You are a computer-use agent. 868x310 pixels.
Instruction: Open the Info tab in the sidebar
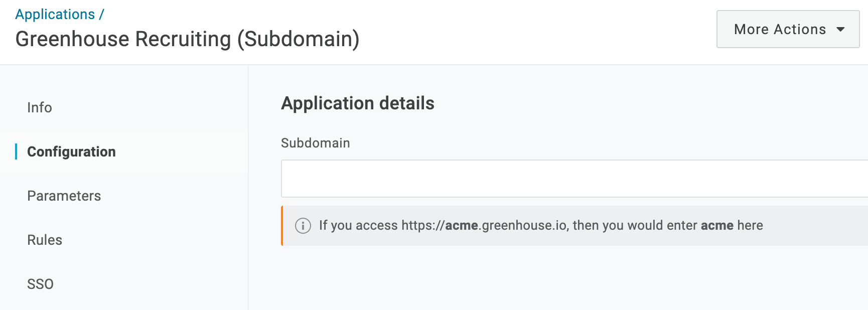(40, 107)
